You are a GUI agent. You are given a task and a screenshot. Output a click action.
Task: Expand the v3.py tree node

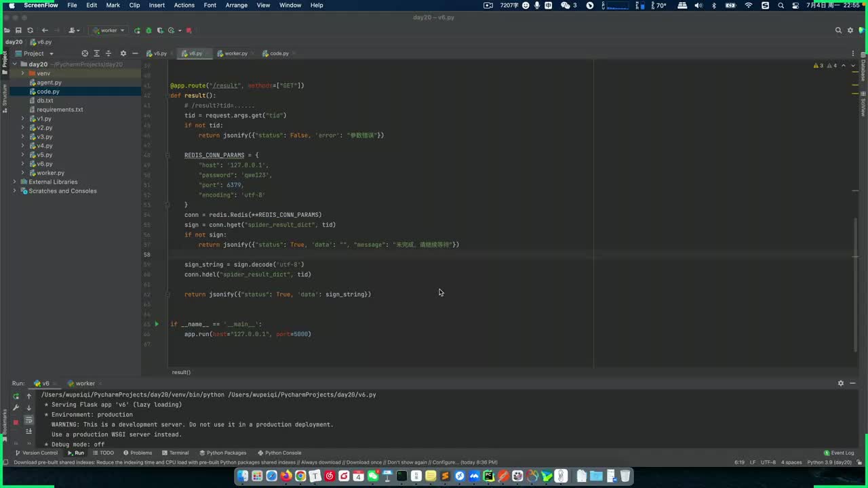point(22,137)
